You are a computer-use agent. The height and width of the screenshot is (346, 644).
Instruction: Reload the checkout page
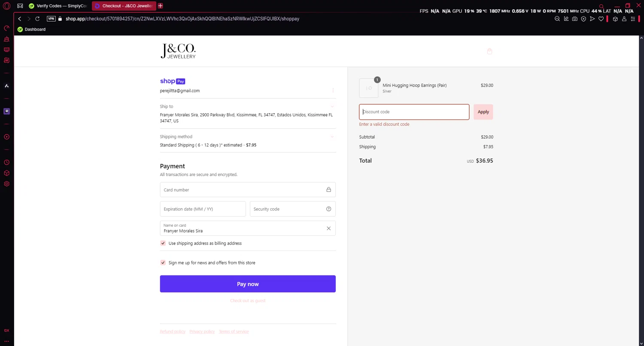pyautogui.click(x=37, y=19)
